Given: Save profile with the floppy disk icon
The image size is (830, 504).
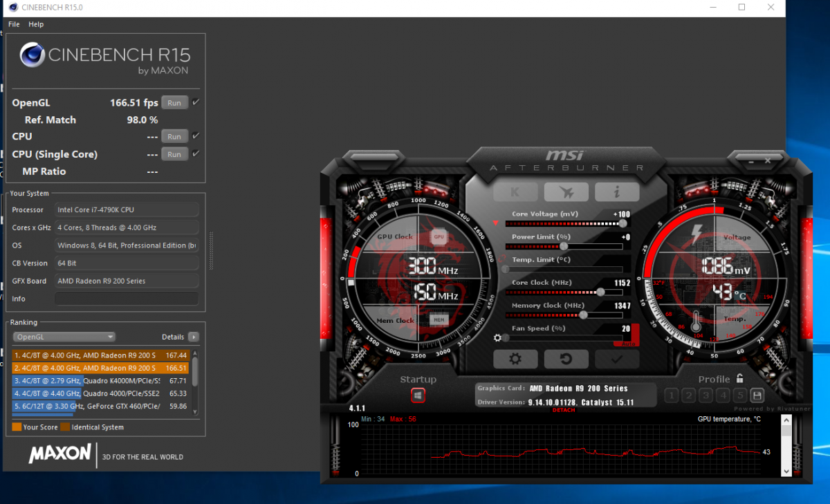Looking at the screenshot, I should 757,395.
